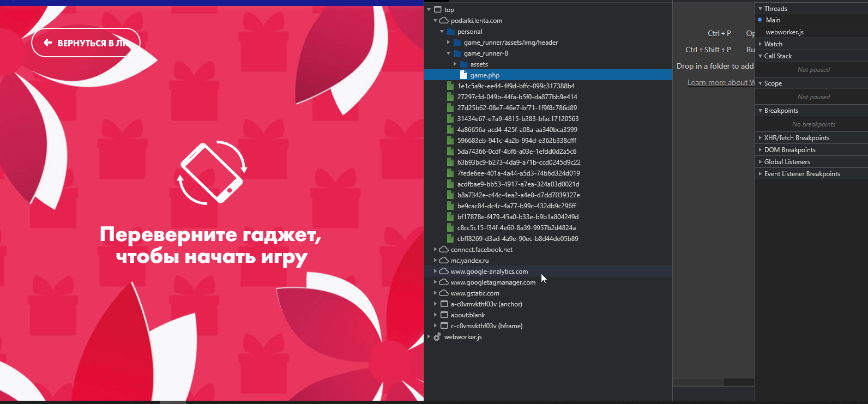Screen dimensions: 868x404
Task: Click www.googletagmanager.com cloud icon
Action: [444, 282]
